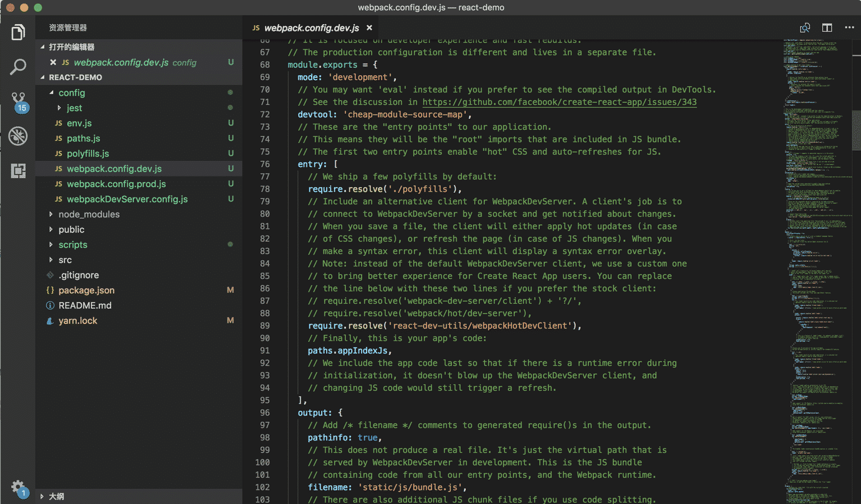861x504 pixels.
Task: Click line number 96 in the gutter
Action: [x=265, y=413]
